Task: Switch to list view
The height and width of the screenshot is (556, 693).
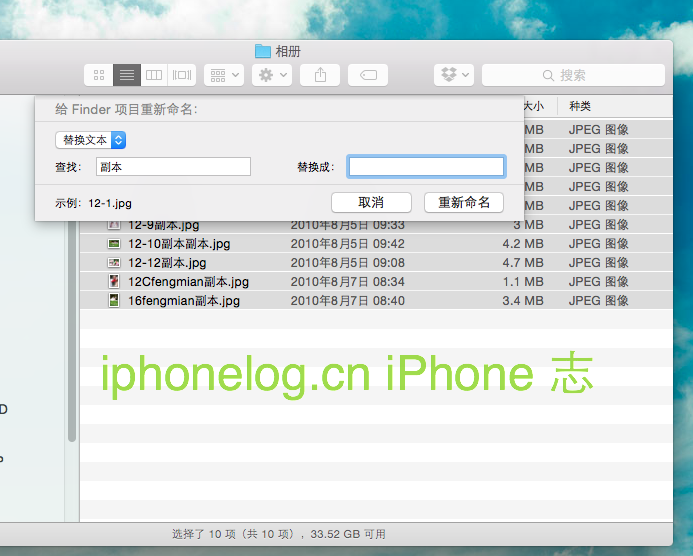Action: coord(127,75)
